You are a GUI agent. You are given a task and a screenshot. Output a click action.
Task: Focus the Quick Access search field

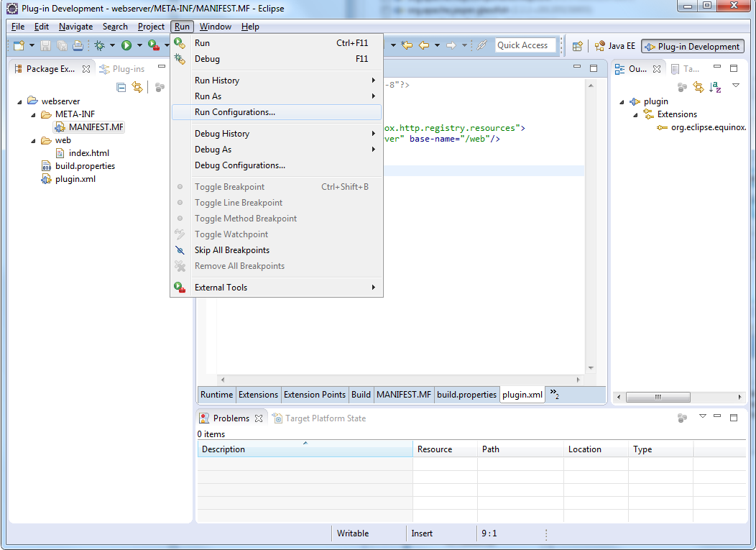pyautogui.click(x=525, y=45)
